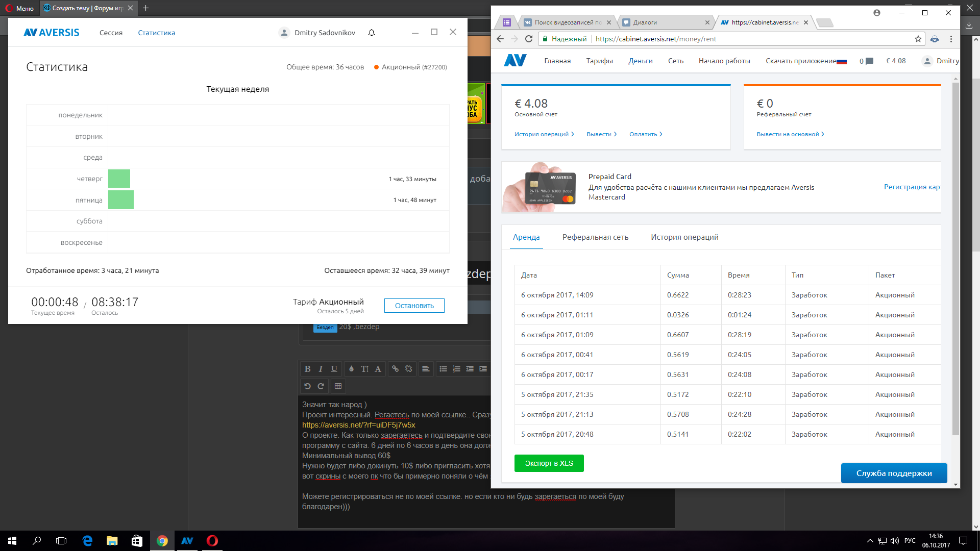Click Chrome extension icon beside star

tap(935, 39)
